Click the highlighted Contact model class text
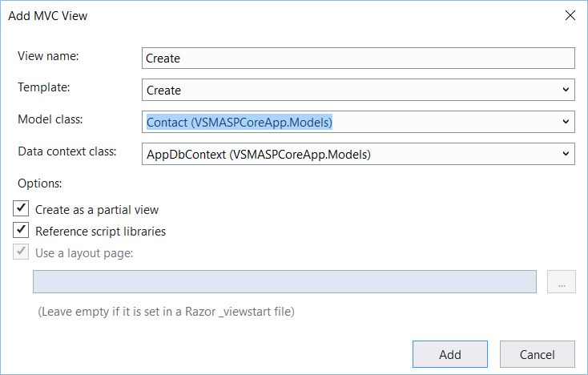 click(x=239, y=122)
